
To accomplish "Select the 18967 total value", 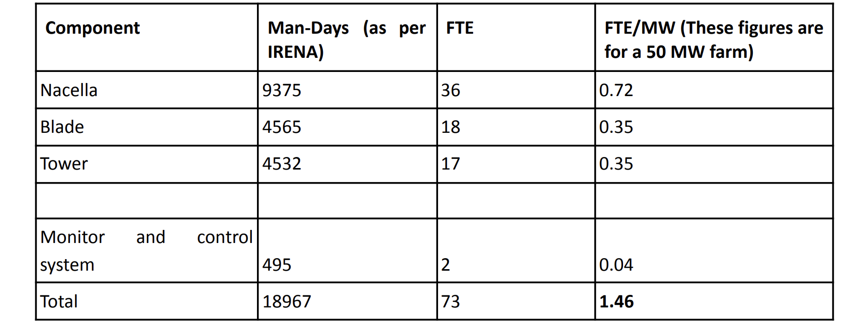I will click(347, 301).
